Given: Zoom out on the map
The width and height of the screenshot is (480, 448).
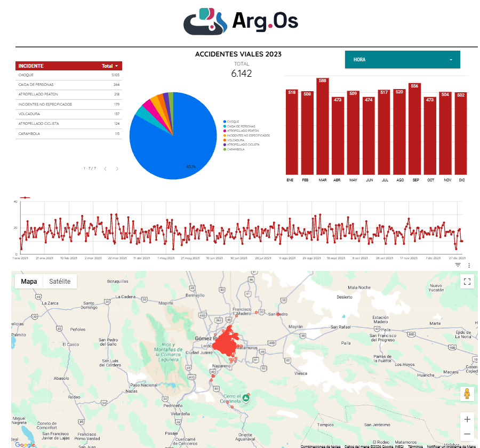Looking at the screenshot, I should point(467,434).
